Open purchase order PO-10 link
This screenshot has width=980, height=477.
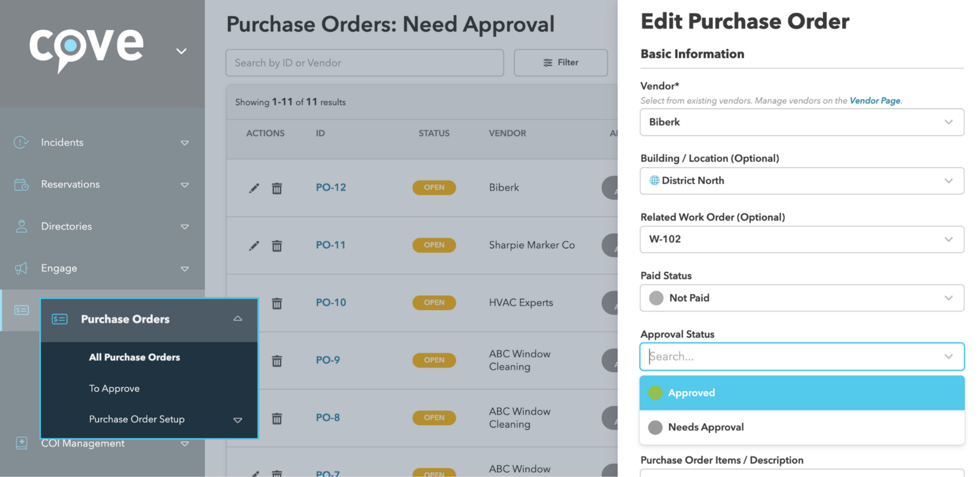point(331,302)
